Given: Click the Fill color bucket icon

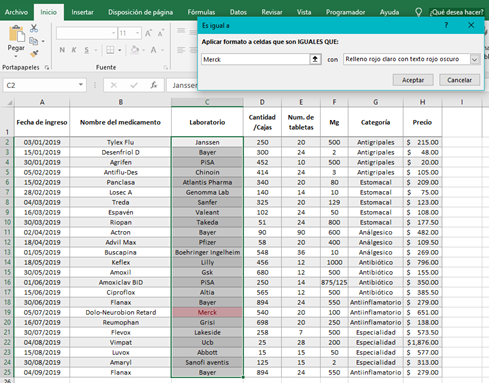Looking at the screenshot, I should tap(135, 50).
